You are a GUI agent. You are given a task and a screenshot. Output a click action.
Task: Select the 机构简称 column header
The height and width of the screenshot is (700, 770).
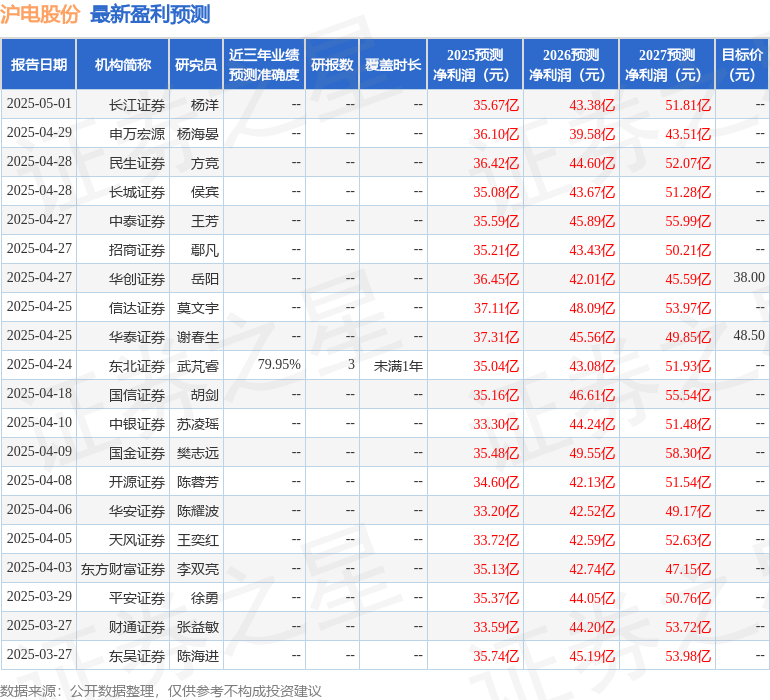[123, 65]
